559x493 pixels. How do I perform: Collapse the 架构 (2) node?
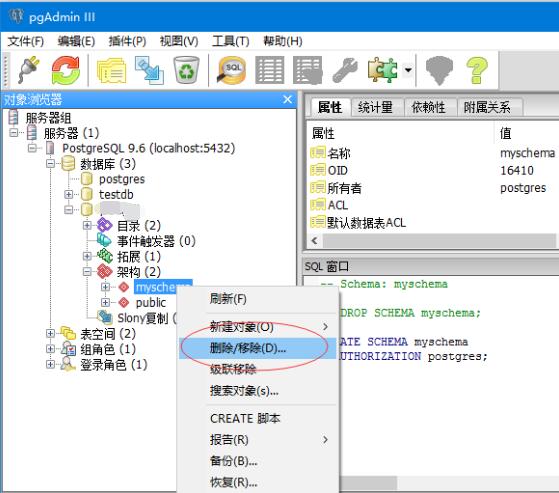click(87, 272)
